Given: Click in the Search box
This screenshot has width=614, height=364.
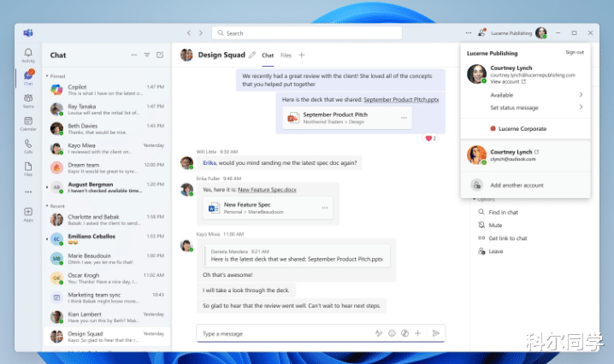Looking at the screenshot, I should 307,32.
